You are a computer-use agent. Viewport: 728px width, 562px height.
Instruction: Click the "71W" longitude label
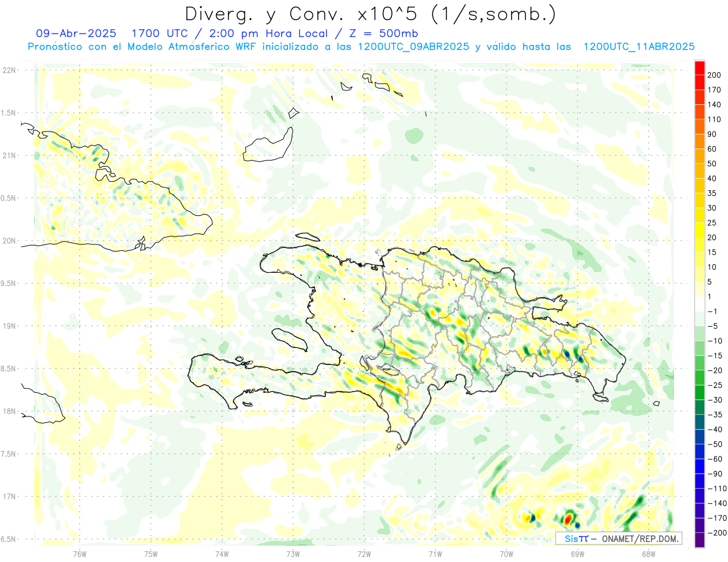click(435, 554)
